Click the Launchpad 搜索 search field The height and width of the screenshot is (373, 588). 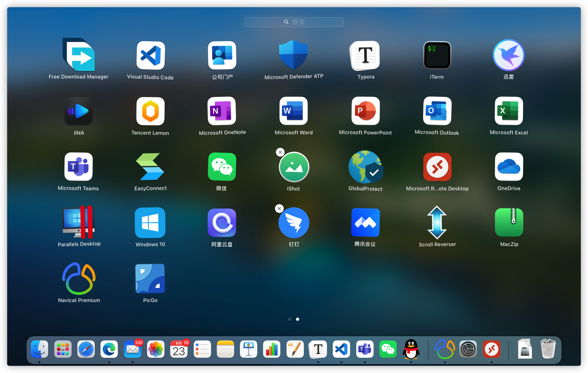pyautogui.click(x=294, y=22)
